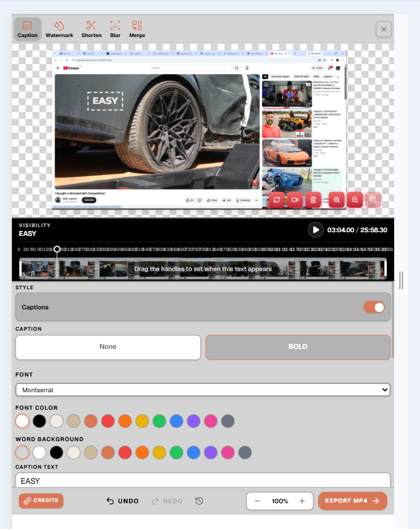The height and width of the screenshot is (529, 420).
Task: Delete with the red trash icon
Action: pyautogui.click(x=313, y=200)
